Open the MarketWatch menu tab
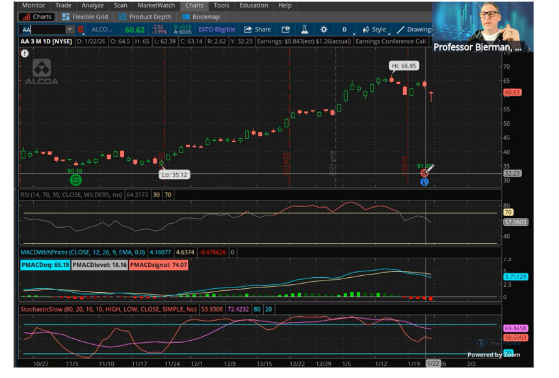The width and height of the screenshot is (559, 378). pos(156,5)
